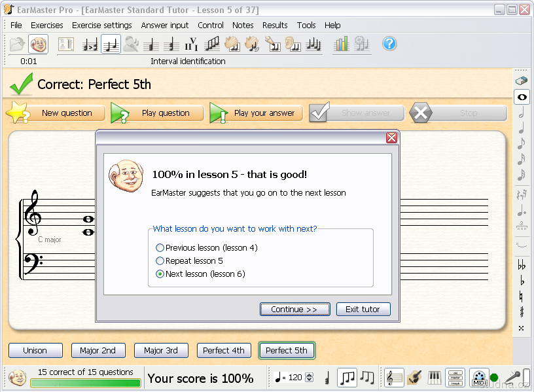Select the piano keyboard input icon

[x=435, y=378]
